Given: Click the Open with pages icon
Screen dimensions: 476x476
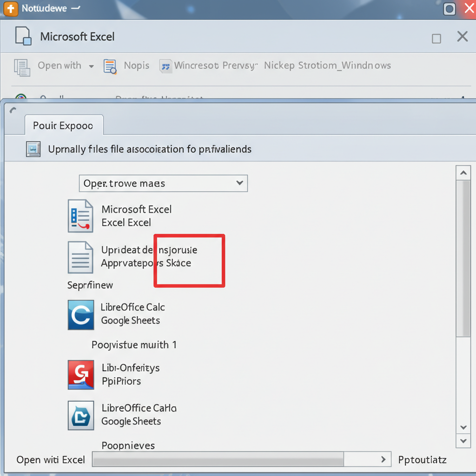Looking at the screenshot, I should pyautogui.click(x=22, y=67).
